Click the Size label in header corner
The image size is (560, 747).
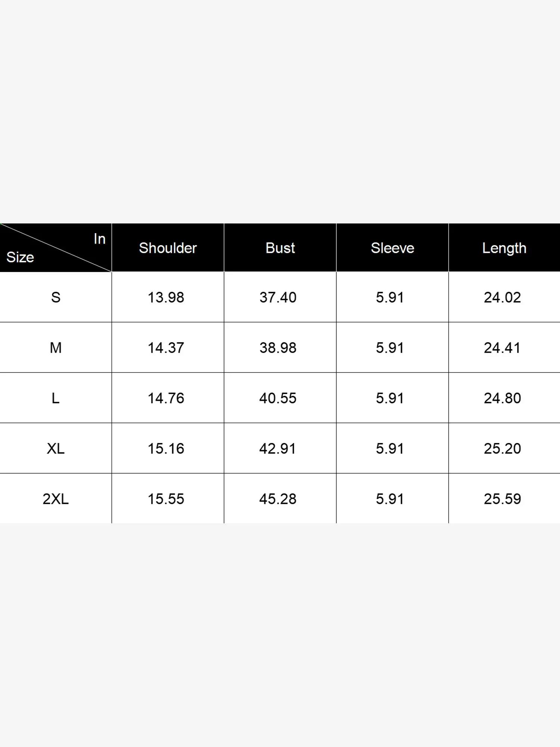point(20,257)
